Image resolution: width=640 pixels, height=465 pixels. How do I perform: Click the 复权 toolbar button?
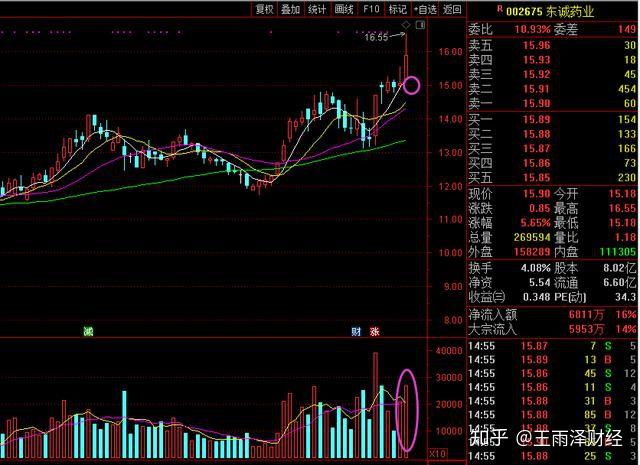tap(264, 9)
